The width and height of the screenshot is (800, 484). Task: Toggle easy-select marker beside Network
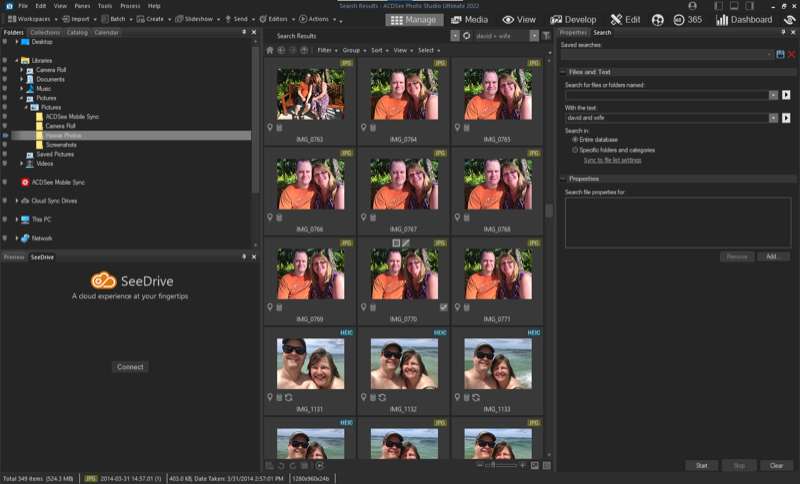(x=5, y=238)
